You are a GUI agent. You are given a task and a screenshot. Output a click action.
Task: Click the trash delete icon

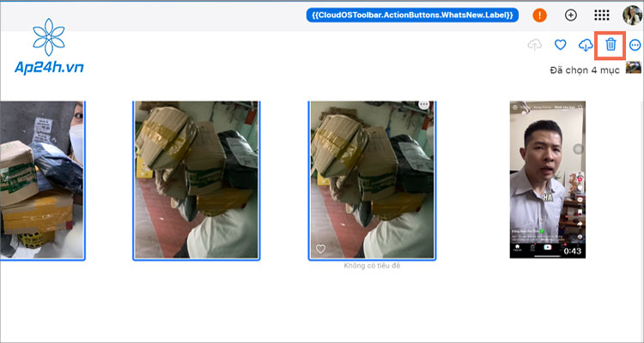click(x=611, y=45)
